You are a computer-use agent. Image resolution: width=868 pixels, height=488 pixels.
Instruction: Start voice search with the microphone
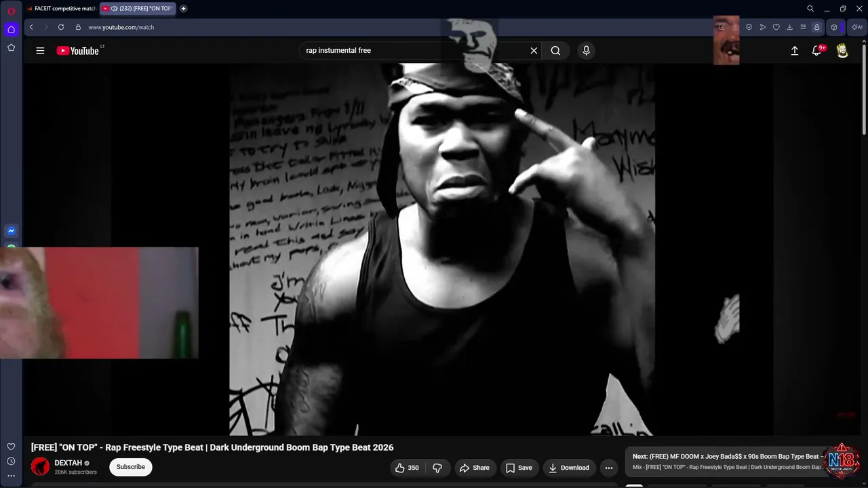(587, 50)
